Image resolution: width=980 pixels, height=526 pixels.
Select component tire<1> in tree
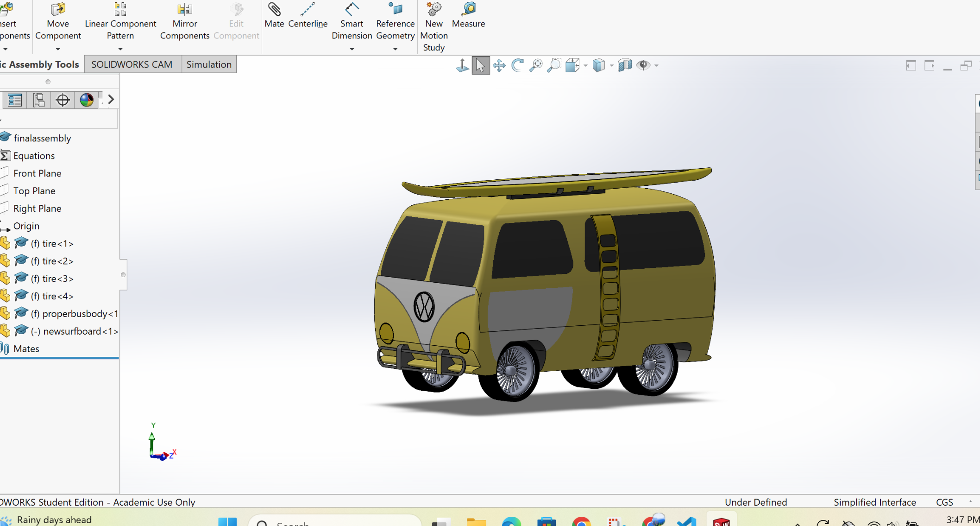tap(52, 244)
